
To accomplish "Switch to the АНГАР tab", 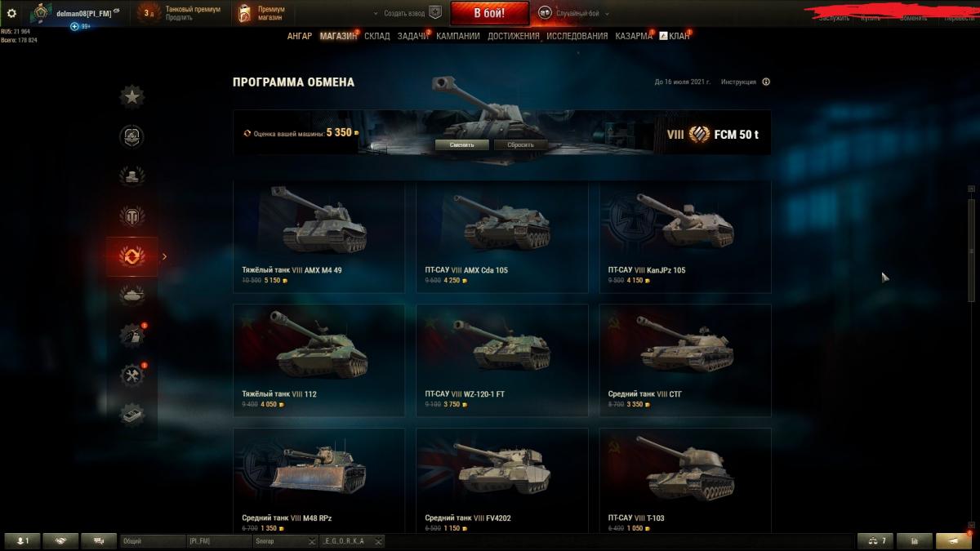I will [x=299, y=36].
